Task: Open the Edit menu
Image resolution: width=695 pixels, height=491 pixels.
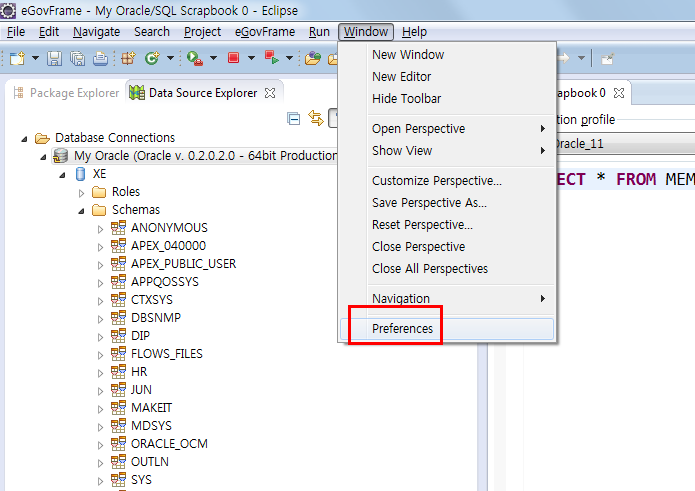Action: click(x=49, y=32)
